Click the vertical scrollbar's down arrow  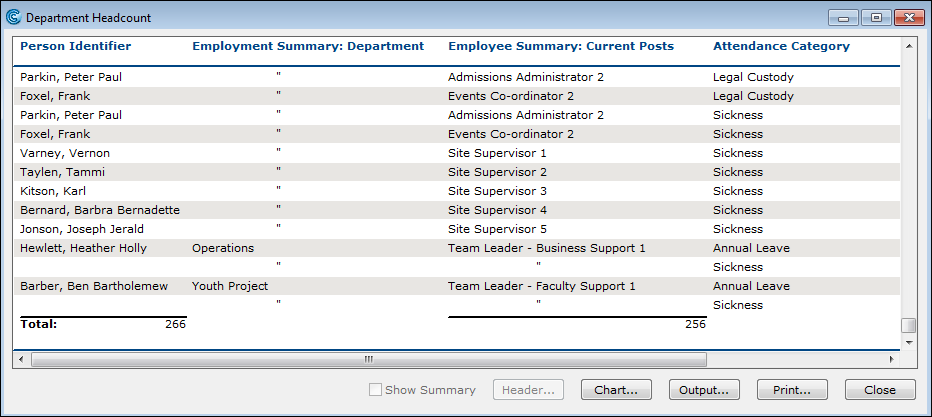[x=908, y=341]
